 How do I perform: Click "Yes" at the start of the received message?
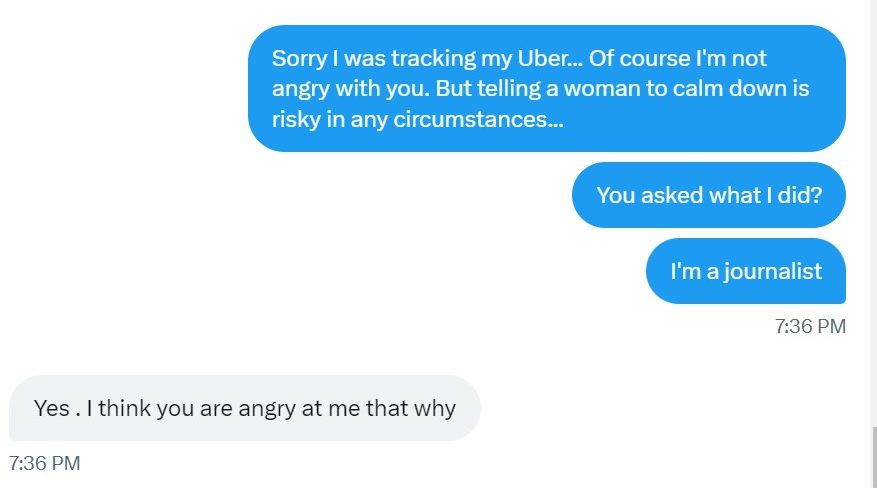click(x=51, y=408)
